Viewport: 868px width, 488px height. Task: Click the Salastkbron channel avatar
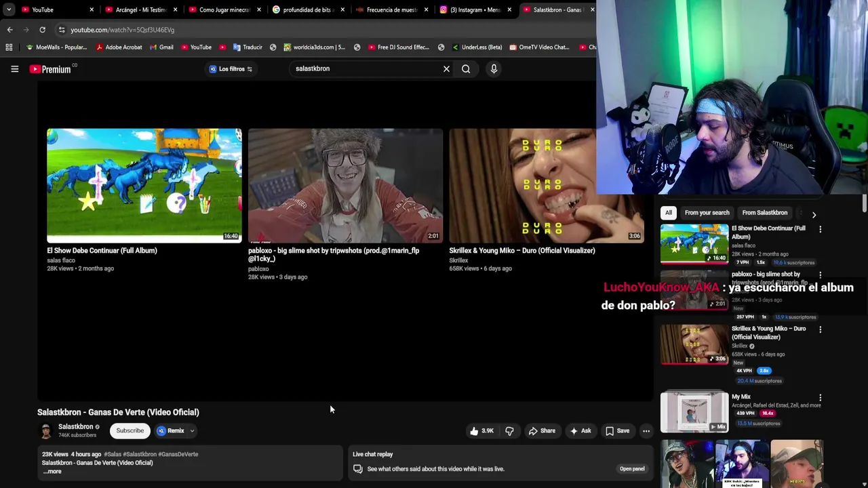tap(45, 431)
